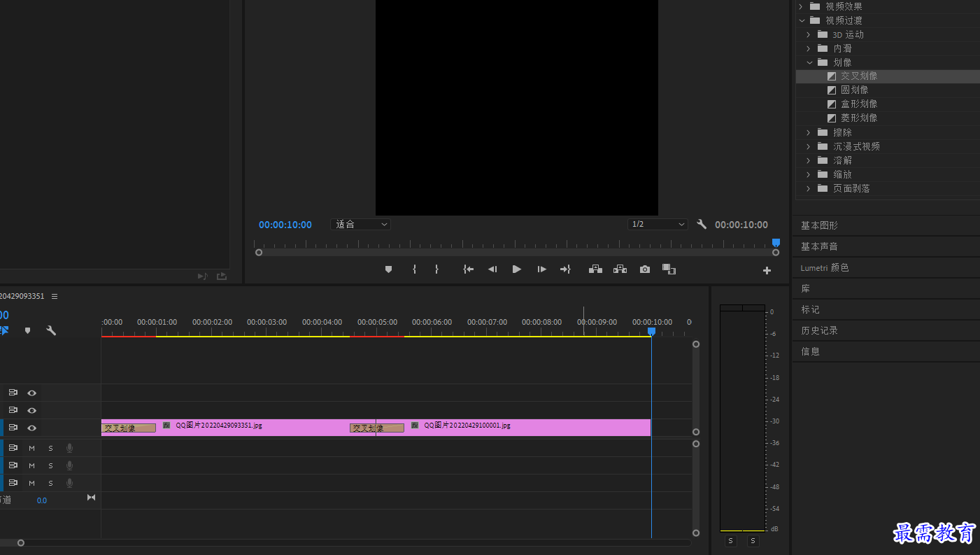980x555 pixels.
Task: Click the Mark Out bracket button
Action: point(436,269)
